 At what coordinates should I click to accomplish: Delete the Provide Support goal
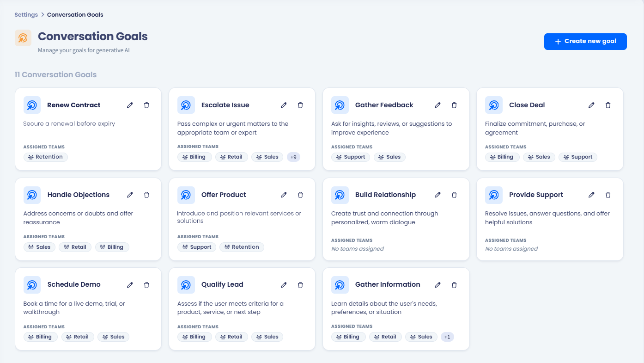[x=608, y=195]
